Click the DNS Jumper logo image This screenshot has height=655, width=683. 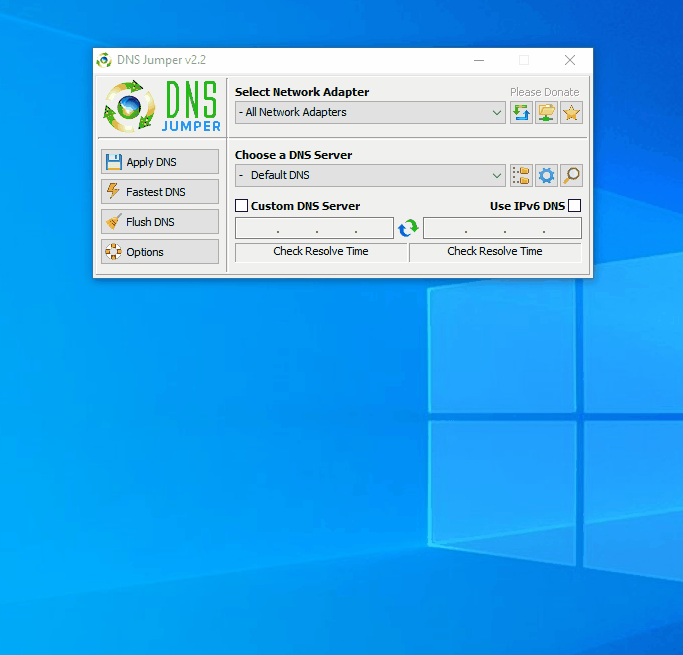(x=161, y=107)
